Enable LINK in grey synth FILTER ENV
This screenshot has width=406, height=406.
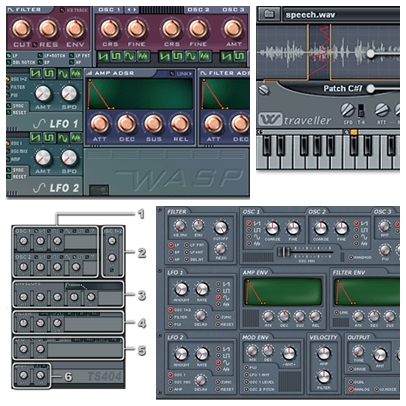tap(337, 312)
